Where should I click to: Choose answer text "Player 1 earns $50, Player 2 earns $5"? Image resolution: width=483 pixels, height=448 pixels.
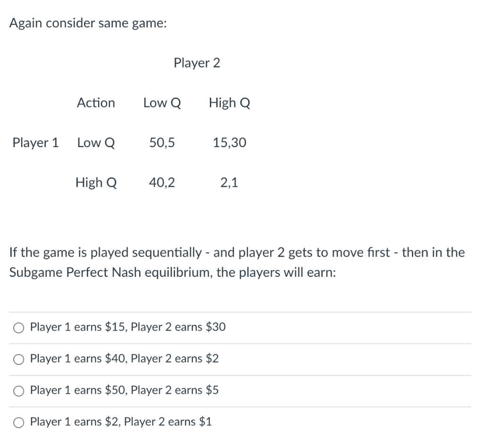(124, 390)
